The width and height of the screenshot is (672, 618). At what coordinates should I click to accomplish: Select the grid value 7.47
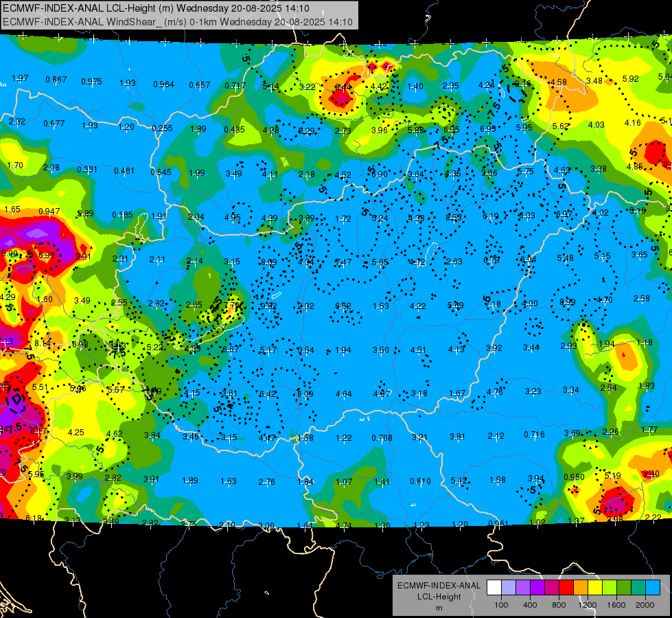343,262
